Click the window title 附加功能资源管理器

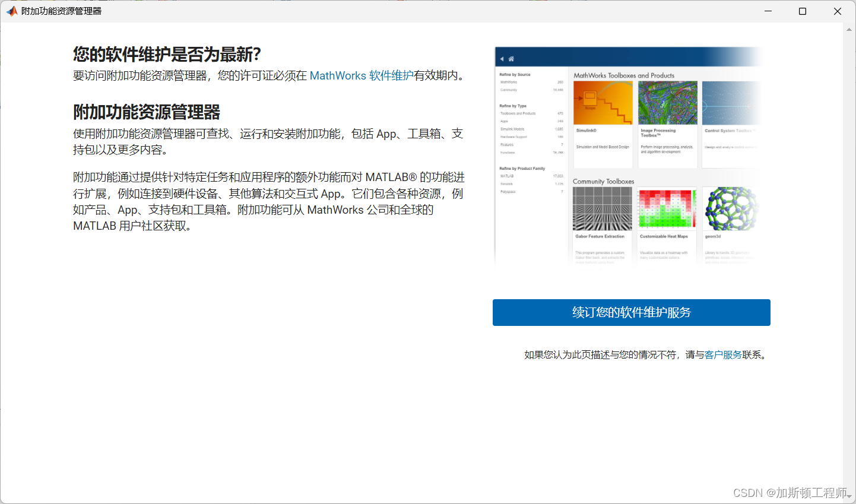click(x=61, y=11)
